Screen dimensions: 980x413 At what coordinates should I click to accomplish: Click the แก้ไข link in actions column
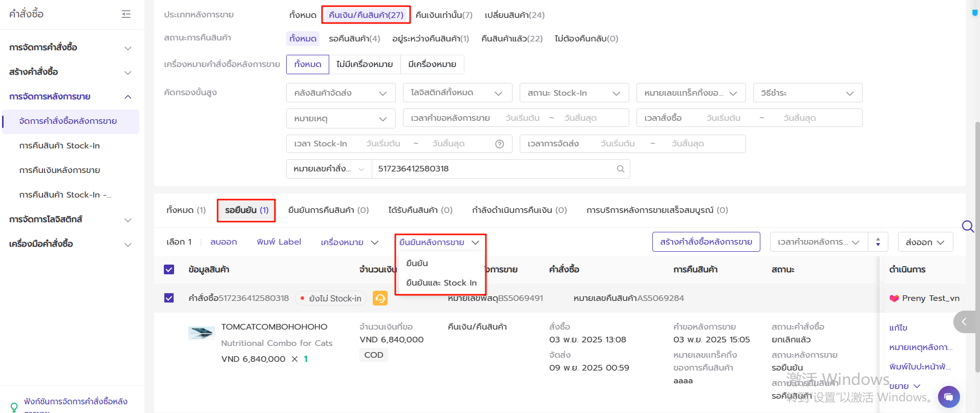point(898,328)
